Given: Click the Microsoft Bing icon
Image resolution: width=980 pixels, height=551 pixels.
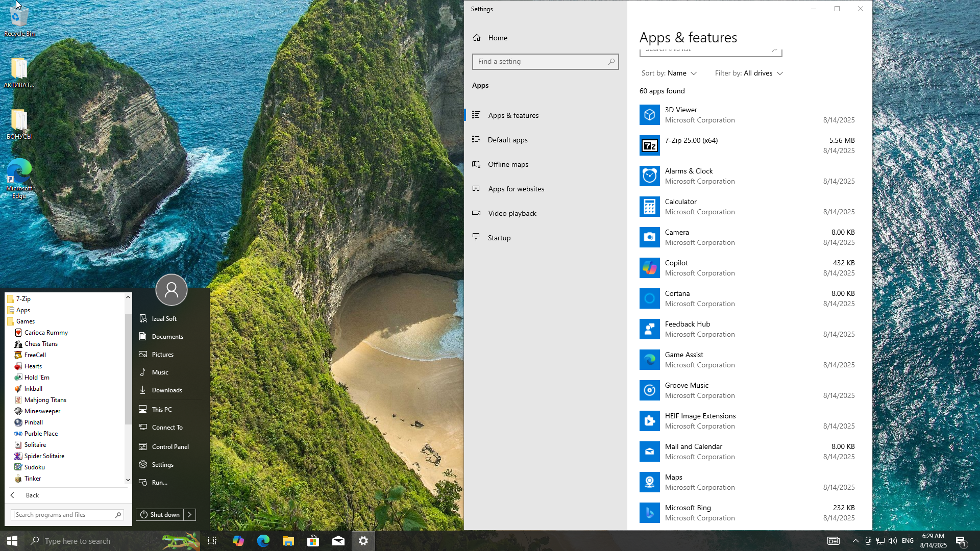Looking at the screenshot, I should [x=649, y=513].
